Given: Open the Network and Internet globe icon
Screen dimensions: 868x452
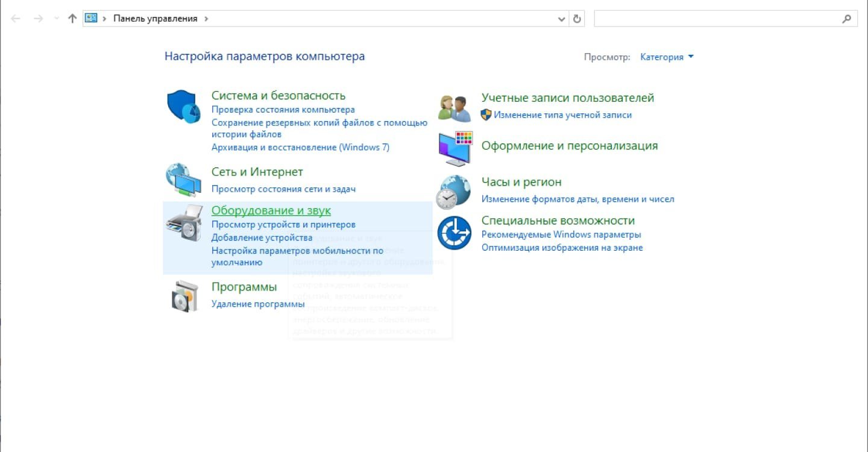Looking at the screenshot, I should point(183,179).
